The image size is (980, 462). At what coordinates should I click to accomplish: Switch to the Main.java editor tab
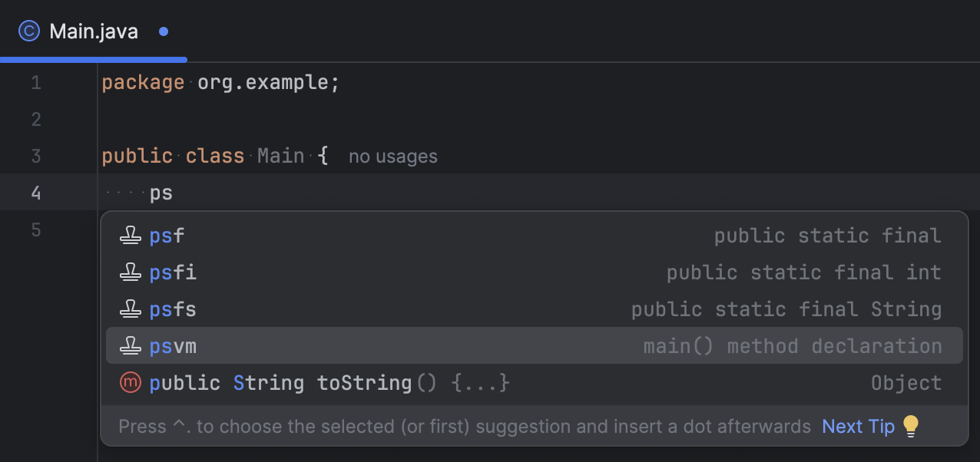pos(92,31)
